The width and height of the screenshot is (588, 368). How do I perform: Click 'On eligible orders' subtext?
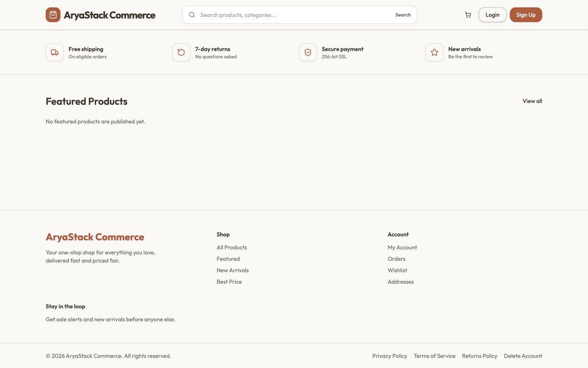point(87,57)
